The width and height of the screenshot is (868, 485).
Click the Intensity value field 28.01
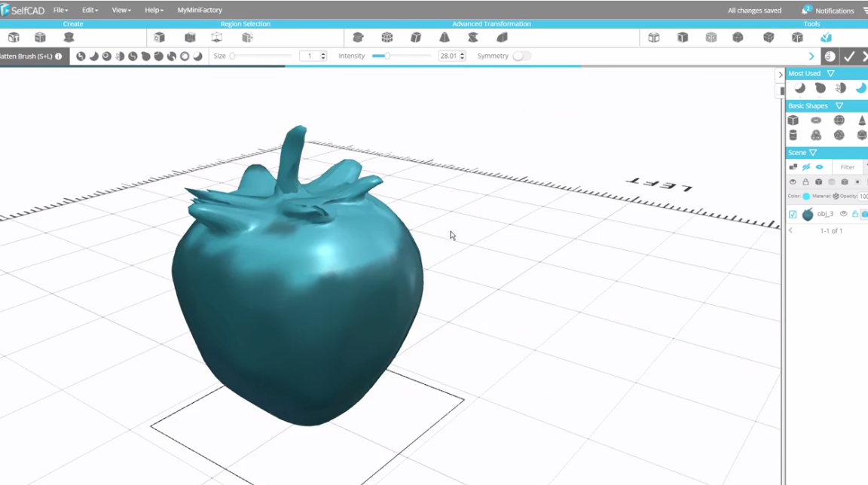click(448, 56)
